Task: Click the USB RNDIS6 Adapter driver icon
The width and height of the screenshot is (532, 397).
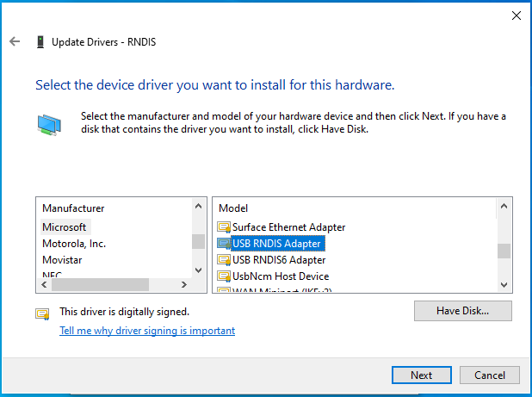Action: pos(224,260)
